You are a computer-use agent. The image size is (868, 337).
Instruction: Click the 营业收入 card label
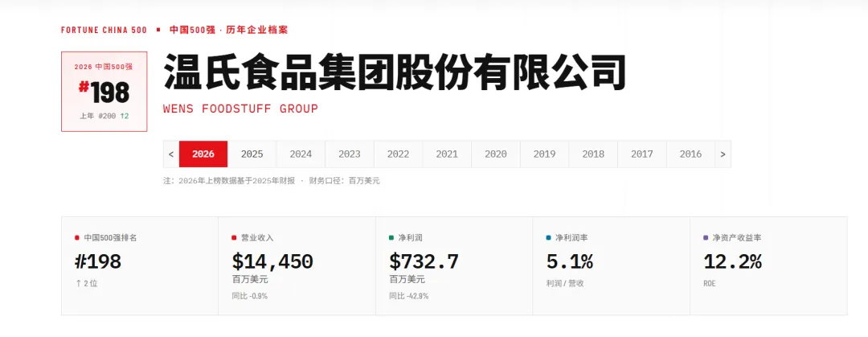tap(257, 237)
